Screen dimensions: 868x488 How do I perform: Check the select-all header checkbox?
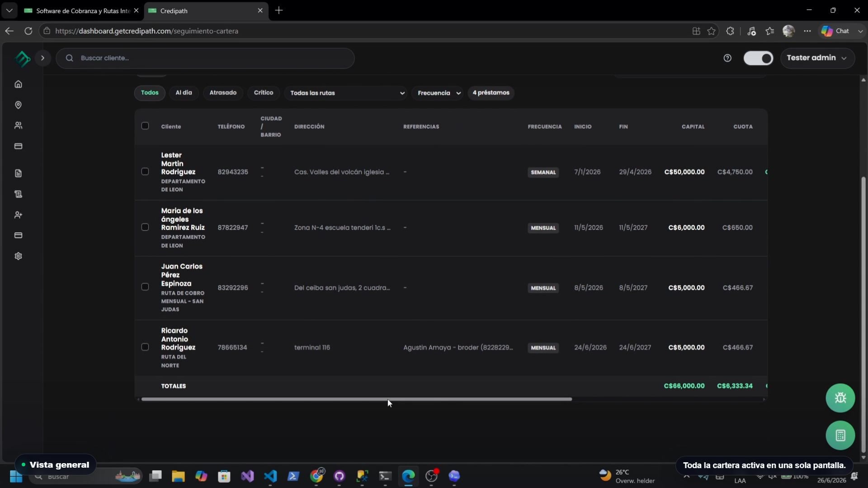click(145, 126)
